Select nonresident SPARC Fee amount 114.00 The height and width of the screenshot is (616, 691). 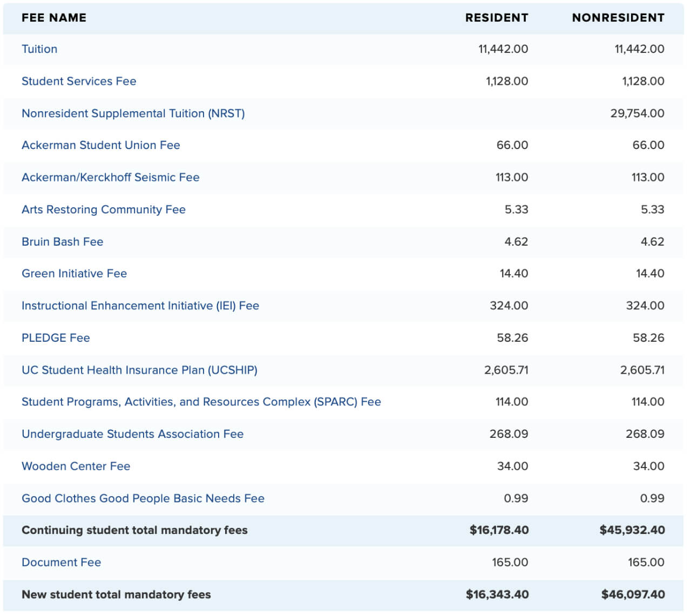coord(648,402)
